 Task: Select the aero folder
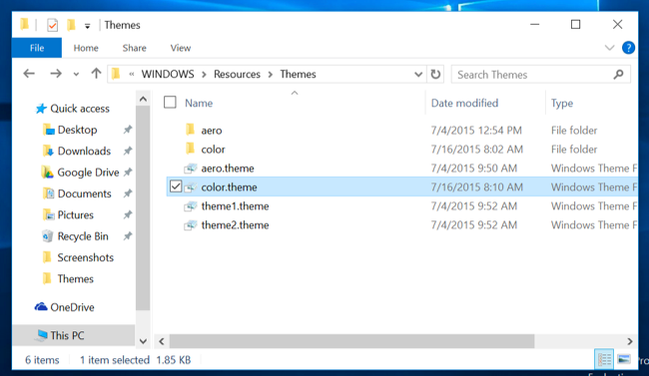pos(212,130)
